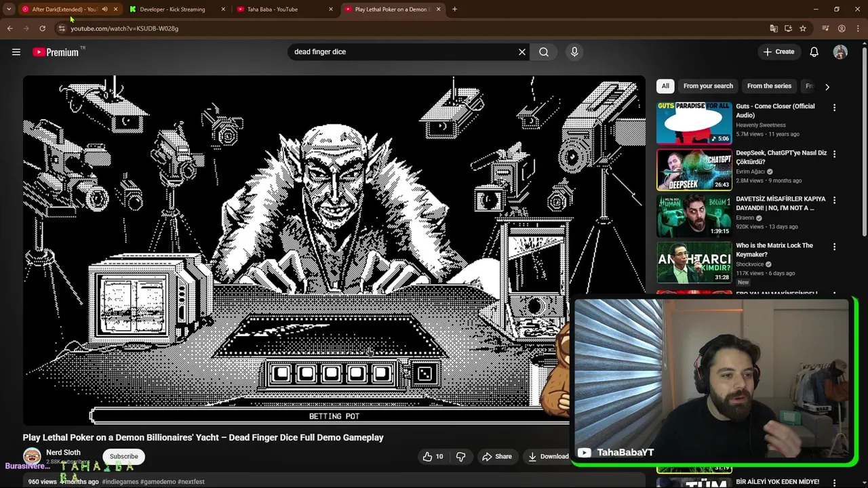
Task: Open the browser profile icon
Action: pos(842,28)
